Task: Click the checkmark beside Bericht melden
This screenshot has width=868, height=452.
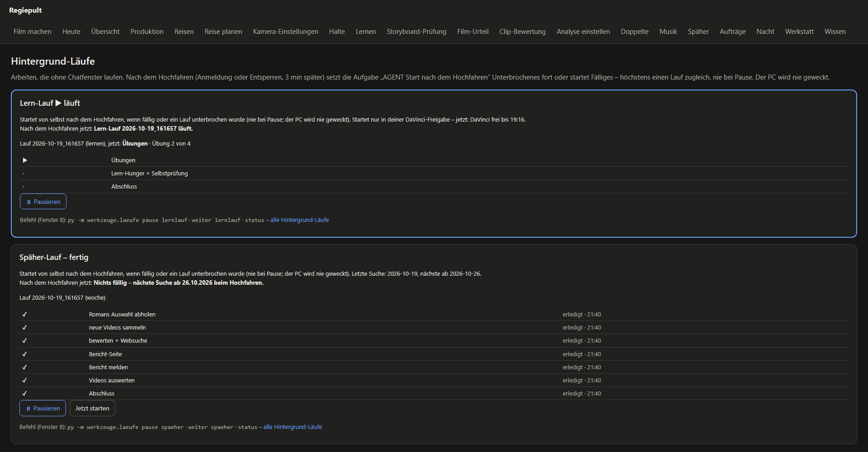Action: [x=24, y=367]
